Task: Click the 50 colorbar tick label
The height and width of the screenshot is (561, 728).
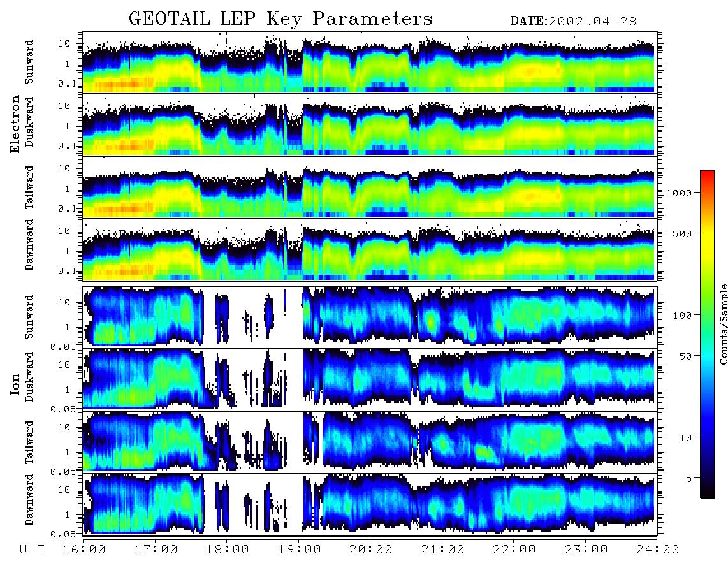Action: click(x=685, y=356)
